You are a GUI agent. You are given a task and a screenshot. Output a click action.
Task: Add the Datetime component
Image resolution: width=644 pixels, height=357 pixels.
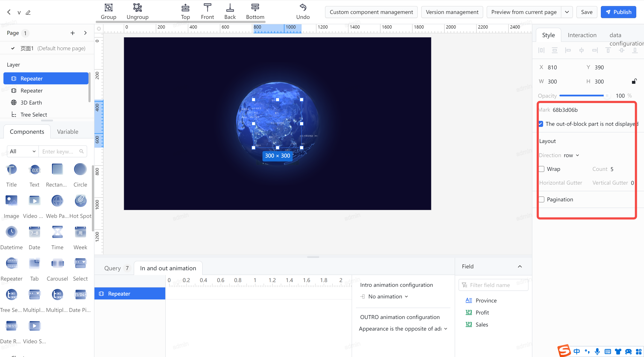pos(12,238)
